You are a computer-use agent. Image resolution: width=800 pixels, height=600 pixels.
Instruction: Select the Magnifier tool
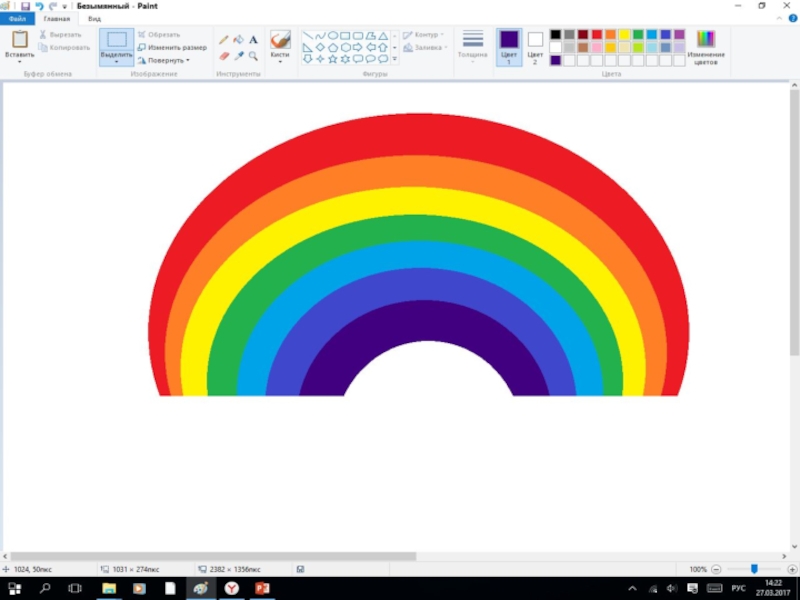pyautogui.click(x=253, y=56)
